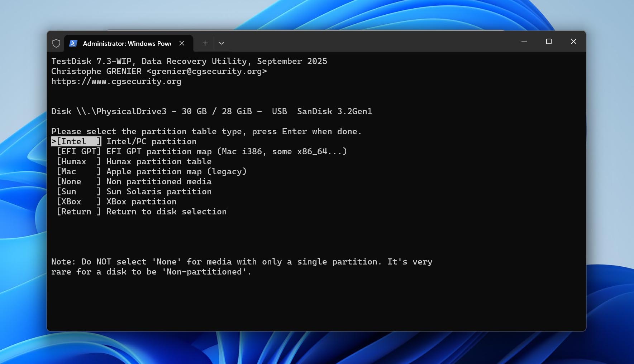Click 'EFI GPT partition map (Mac i386...' description
The height and width of the screenshot is (364, 634).
pos(227,152)
